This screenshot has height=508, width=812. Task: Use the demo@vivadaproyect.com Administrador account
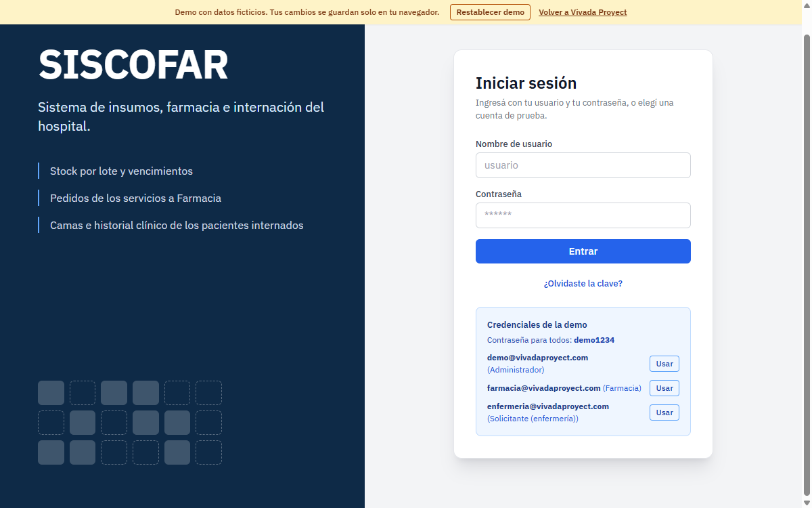point(664,364)
